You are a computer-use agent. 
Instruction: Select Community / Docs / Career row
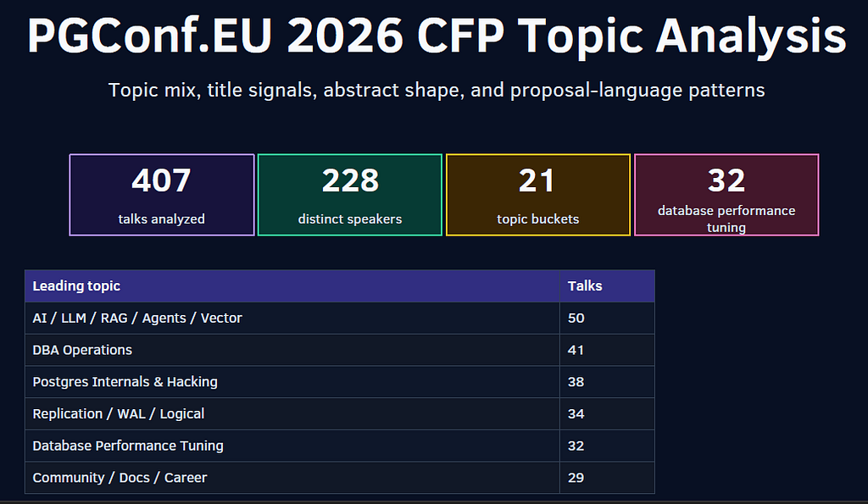(x=340, y=478)
